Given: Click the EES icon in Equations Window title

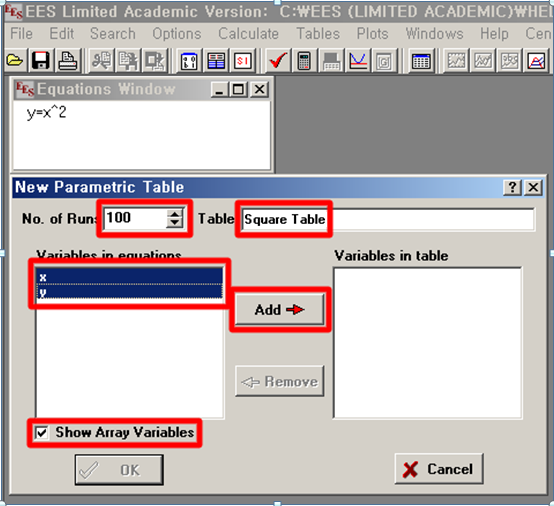Looking at the screenshot, I should pos(25,89).
